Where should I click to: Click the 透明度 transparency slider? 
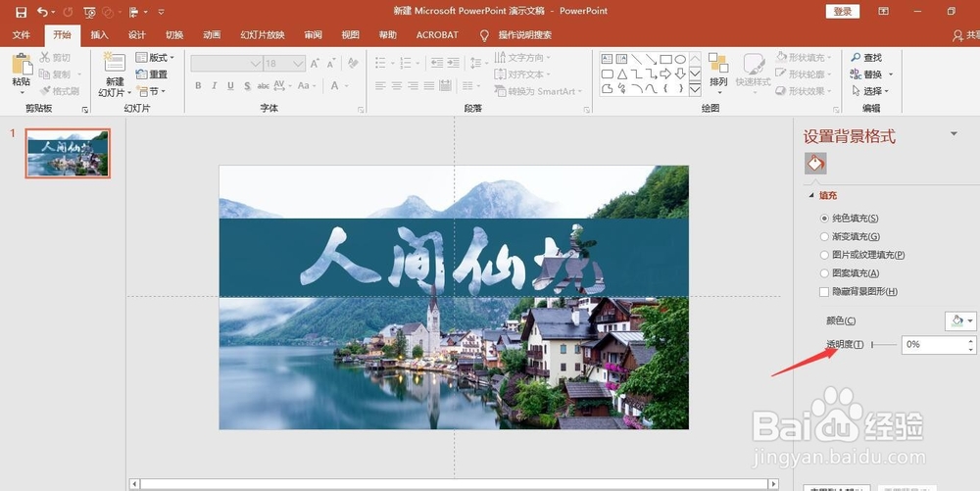click(884, 344)
